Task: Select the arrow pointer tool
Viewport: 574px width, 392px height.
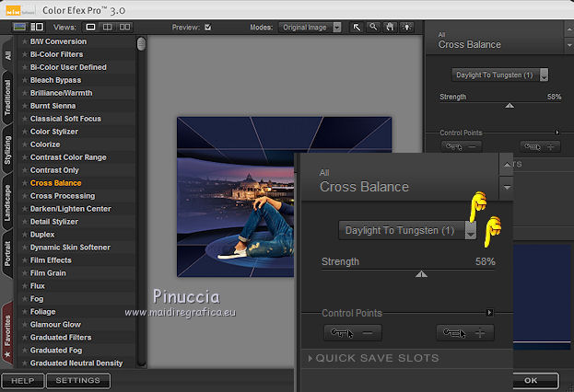Action: point(357,27)
